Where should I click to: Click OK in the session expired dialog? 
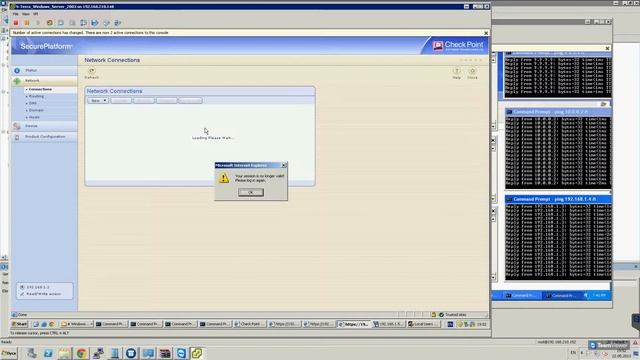(x=251, y=192)
